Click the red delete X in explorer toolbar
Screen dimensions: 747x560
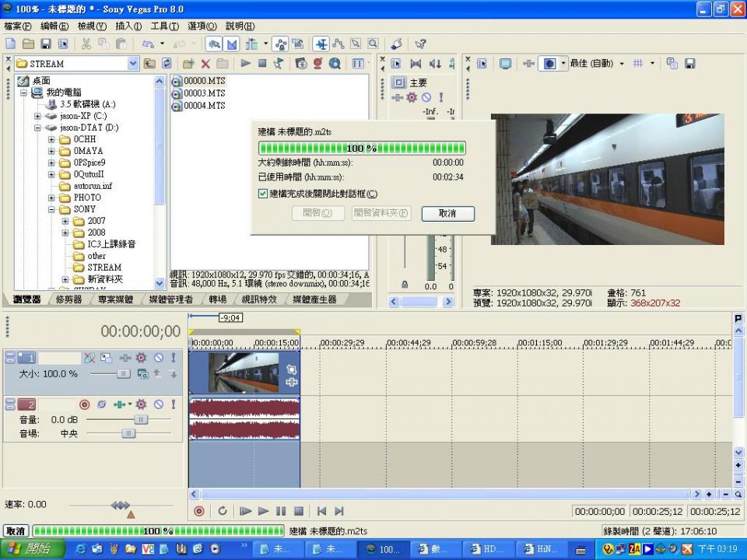(205, 64)
